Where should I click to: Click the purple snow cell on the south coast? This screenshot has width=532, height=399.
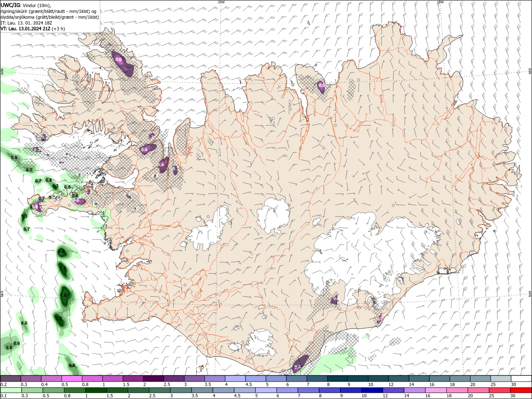pyautogui.click(x=300, y=363)
